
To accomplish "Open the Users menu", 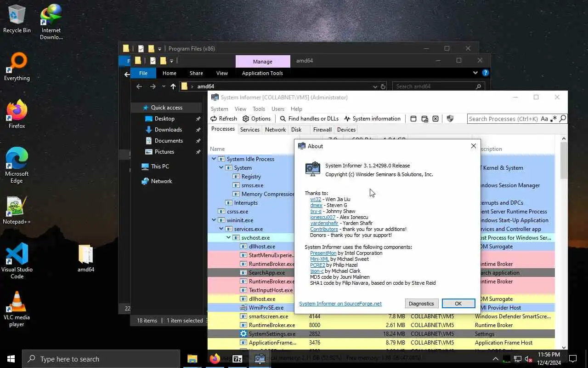I will pos(278,109).
